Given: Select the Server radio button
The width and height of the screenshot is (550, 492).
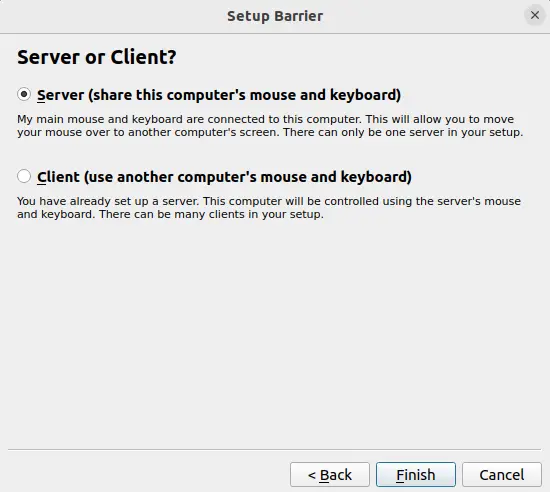Looking at the screenshot, I should pos(24,94).
